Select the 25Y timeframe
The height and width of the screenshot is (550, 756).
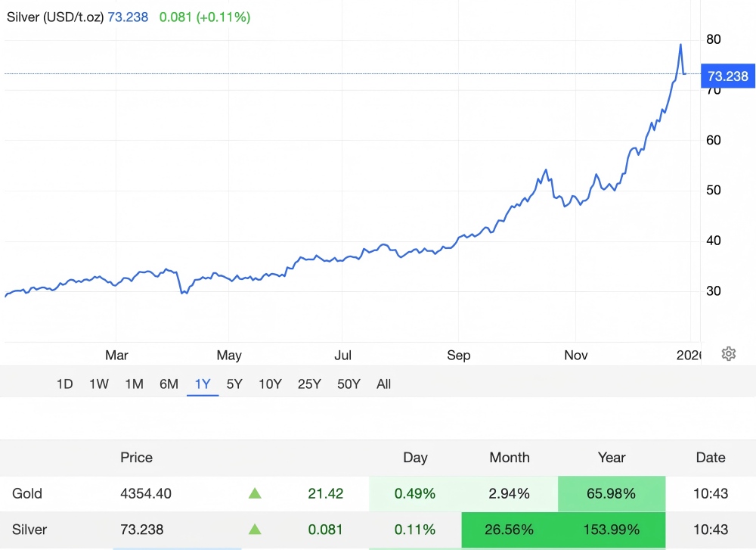[309, 384]
